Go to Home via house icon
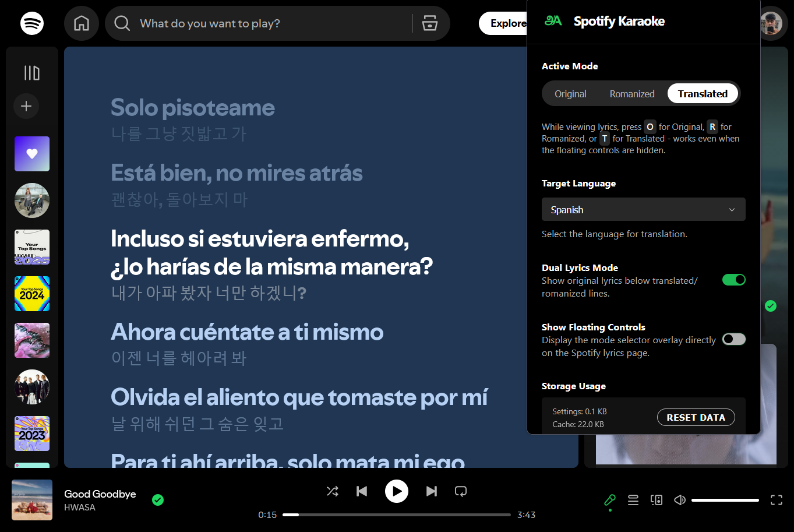The height and width of the screenshot is (532, 794). pos(82,23)
